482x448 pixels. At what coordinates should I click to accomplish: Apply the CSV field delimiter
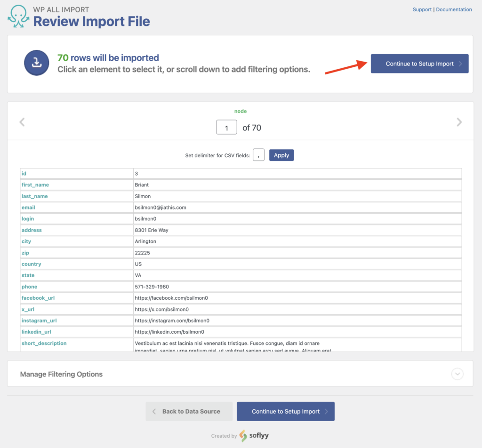(x=281, y=155)
